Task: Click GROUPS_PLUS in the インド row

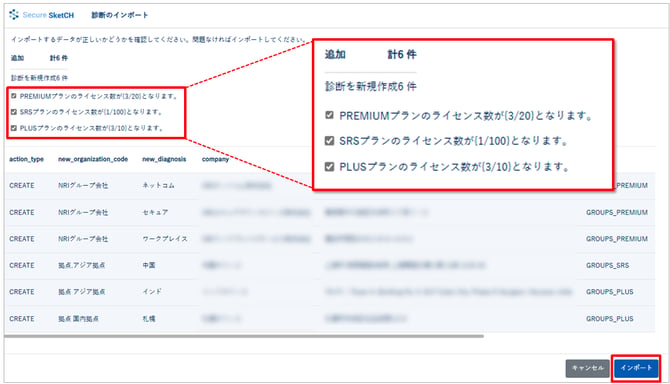Action: [x=609, y=292]
